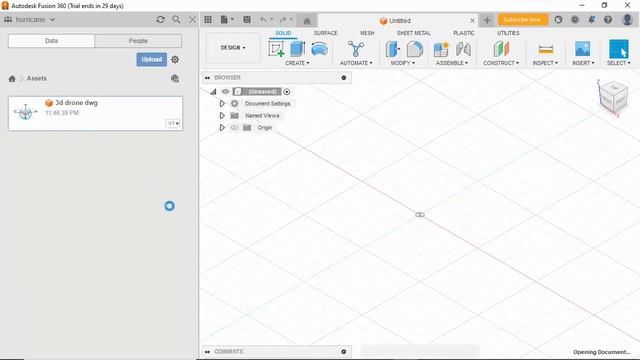Viewport: 640px width, 360px height.
Task: Close the Untitled document tab
Action: 472,20
